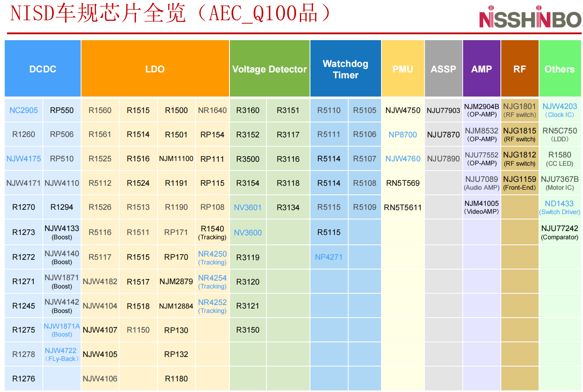The height and width of the screenshot is (392, 583).
Task: Click the R1580 (CC LED) cell
Action: 560,159
